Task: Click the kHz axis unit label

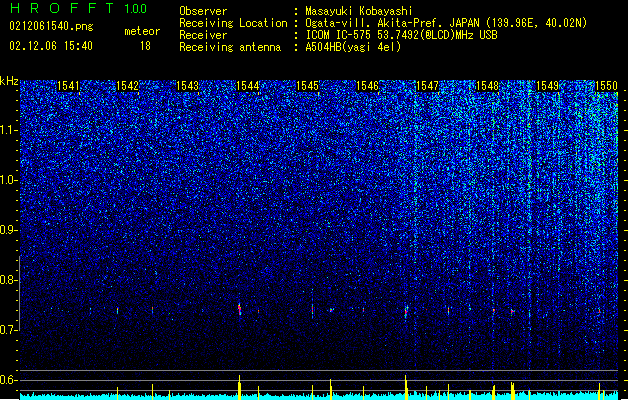Action: (9, 81)
